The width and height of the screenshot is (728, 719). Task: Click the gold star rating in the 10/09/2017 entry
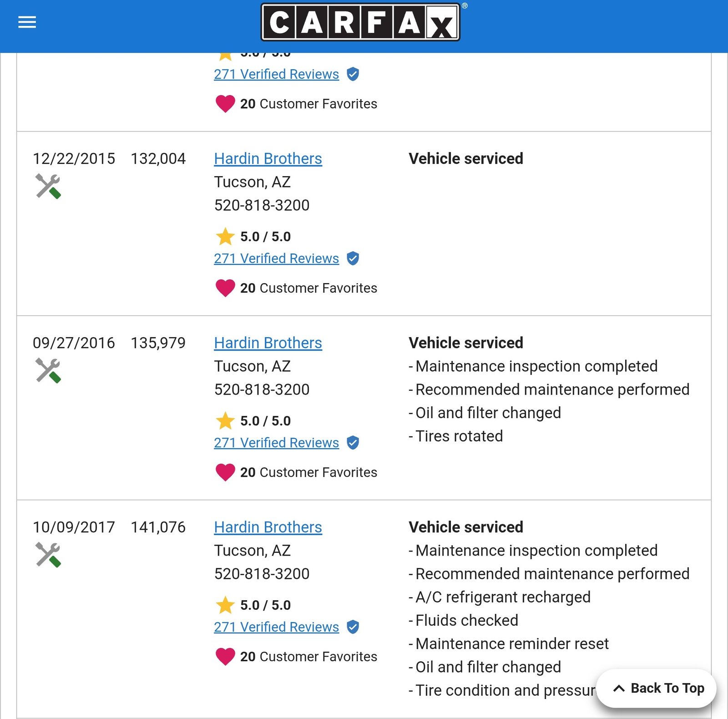[225, 605]
